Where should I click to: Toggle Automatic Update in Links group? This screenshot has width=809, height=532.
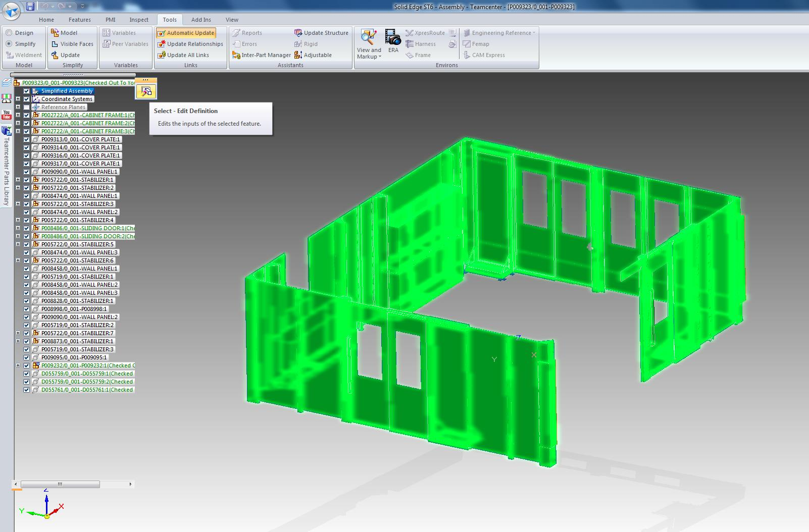pyautogui.click(x=186, y=33)
